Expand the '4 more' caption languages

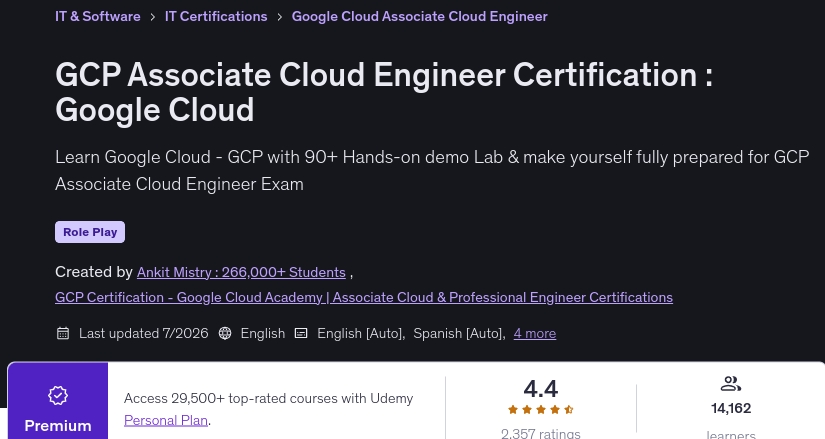[x=535, y=333]
